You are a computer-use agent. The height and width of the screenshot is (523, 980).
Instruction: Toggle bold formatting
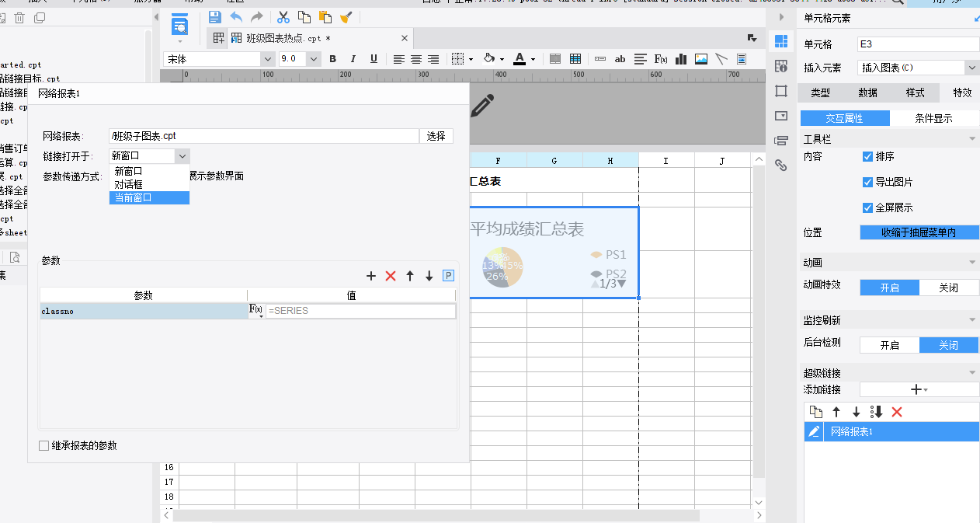pyautogui.click(x=333, y=59)
